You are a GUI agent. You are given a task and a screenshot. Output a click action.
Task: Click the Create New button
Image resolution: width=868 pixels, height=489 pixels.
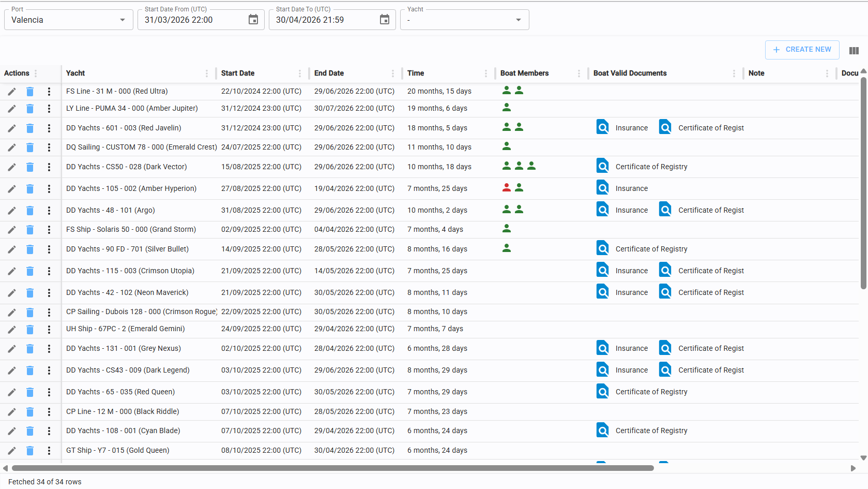pyautogui.click(x=802, y=50)
